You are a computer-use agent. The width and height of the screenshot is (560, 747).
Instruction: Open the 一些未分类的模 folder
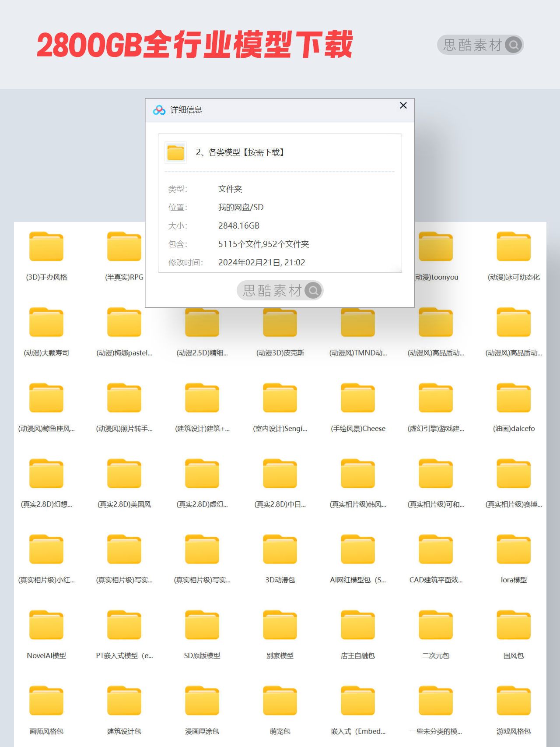pyautogui.click(x=436, y=701)
